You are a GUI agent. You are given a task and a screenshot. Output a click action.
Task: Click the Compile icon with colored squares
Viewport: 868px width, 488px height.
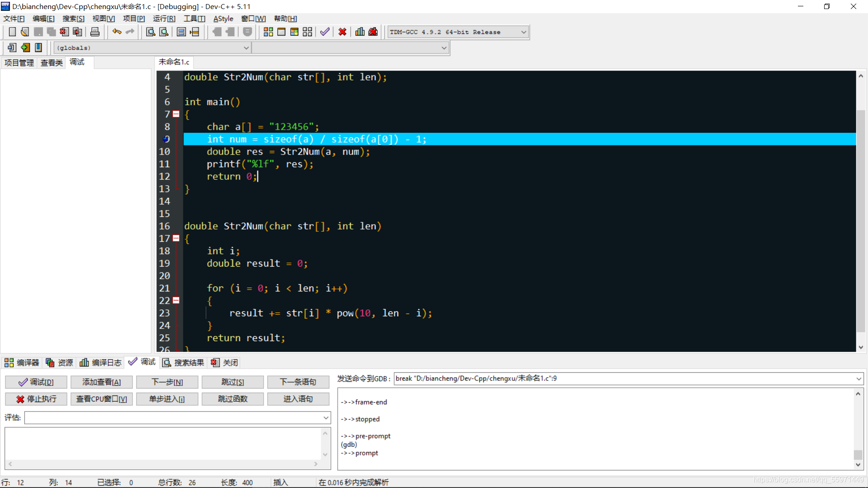268,32
